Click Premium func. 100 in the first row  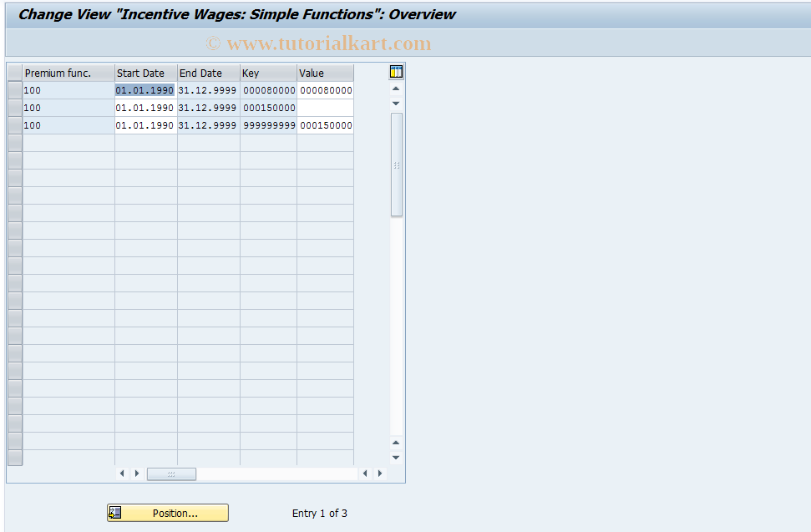68,90
